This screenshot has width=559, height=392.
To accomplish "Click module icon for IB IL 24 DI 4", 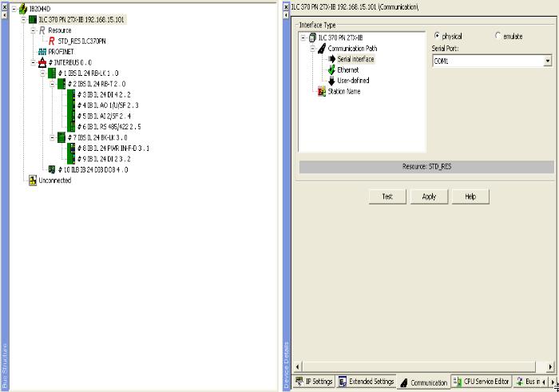I will click(71, 94).
